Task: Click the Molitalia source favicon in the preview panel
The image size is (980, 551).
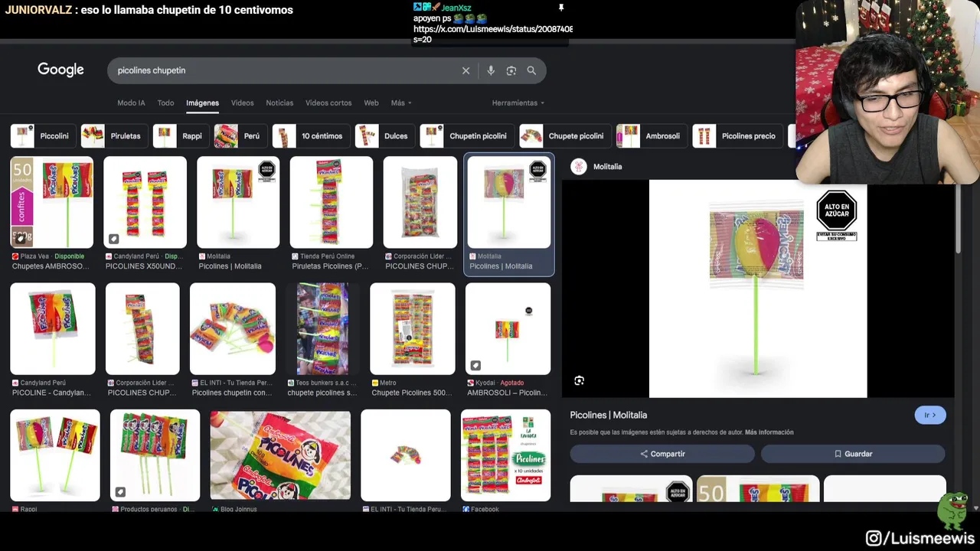Action: [579, 166]
